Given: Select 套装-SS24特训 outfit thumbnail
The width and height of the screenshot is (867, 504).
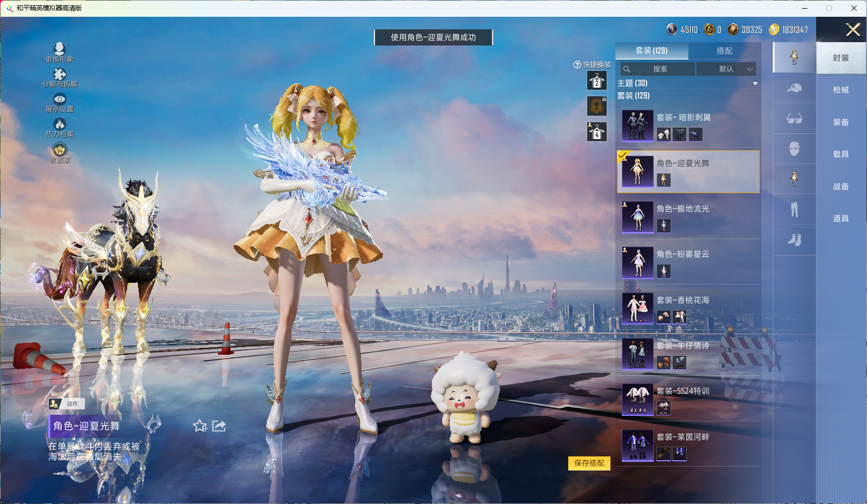Looking at the screenshot, I should click(638, 399).
